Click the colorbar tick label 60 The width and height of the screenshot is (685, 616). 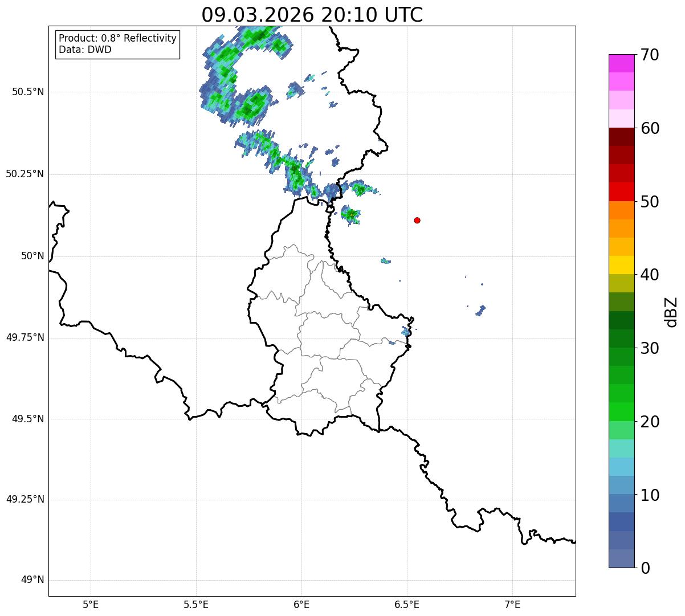coord(650,128)
